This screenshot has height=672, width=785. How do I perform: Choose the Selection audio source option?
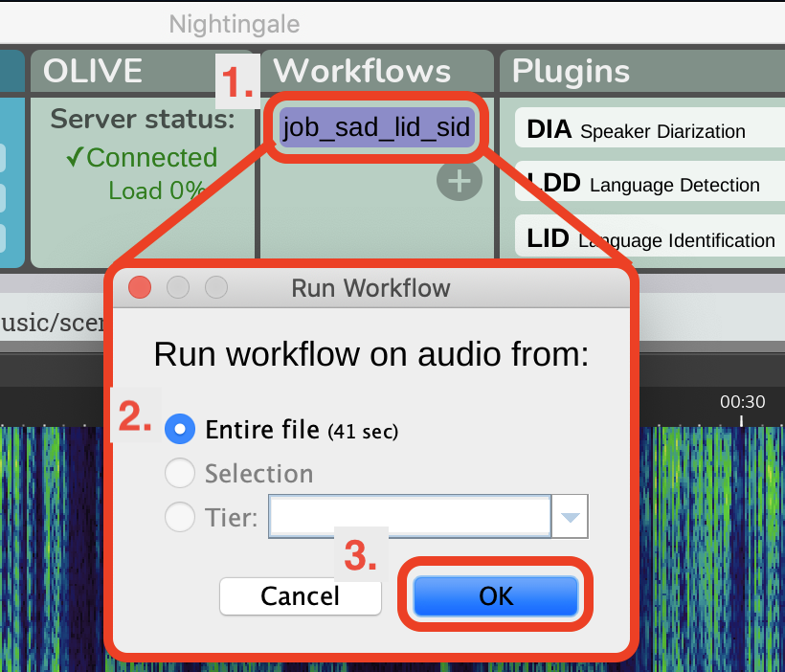coord(180,473)
